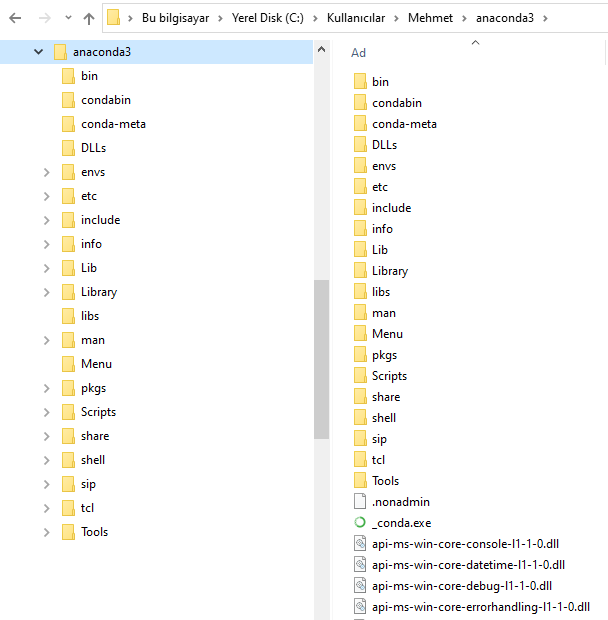608x620 pixels.
Task: Open chevron after anaconda3 in address bar
Action: click(545, 18)
